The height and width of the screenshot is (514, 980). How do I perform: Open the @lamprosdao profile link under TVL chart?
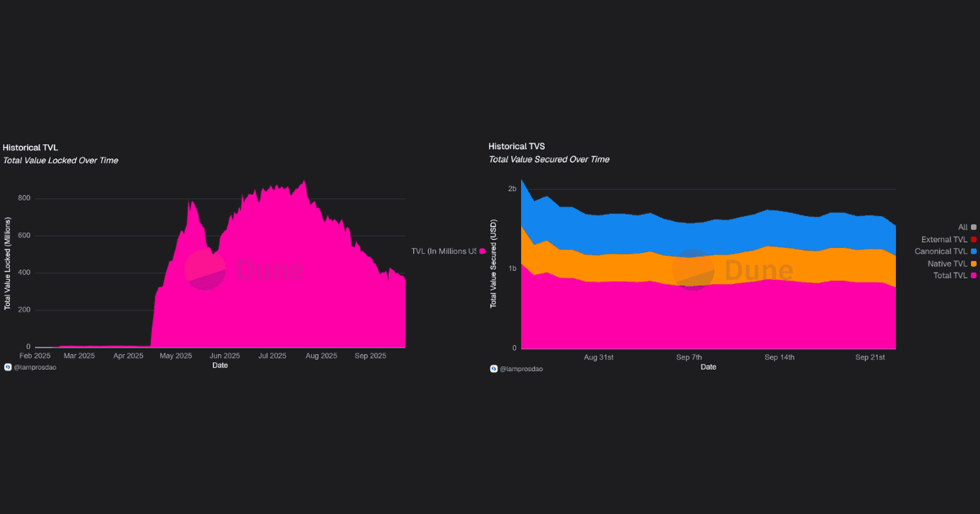[x=36, y=367]
